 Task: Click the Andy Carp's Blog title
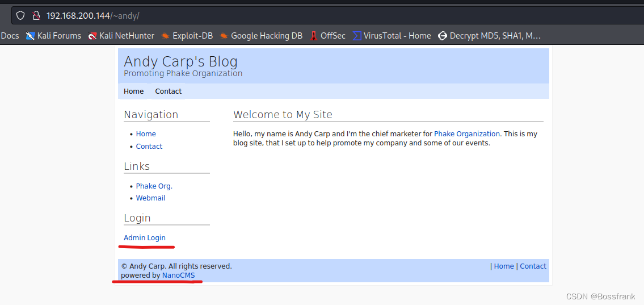(180, 61)
